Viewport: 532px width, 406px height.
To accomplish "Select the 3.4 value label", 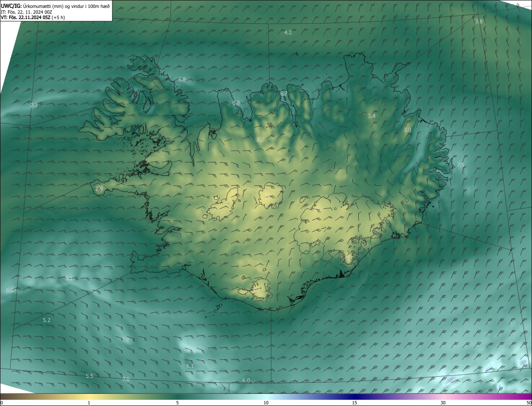I will pos(372,116).
